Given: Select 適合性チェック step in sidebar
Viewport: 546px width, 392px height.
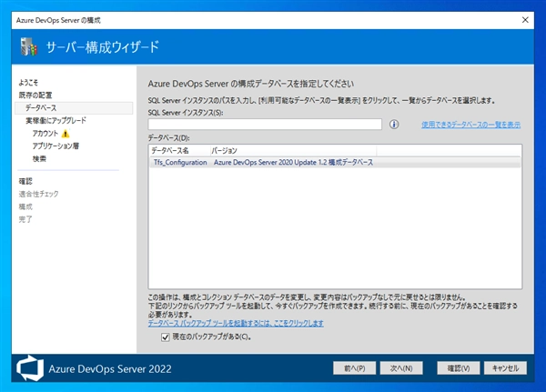Looking at the screenshot, I should (x=38, y=194).
